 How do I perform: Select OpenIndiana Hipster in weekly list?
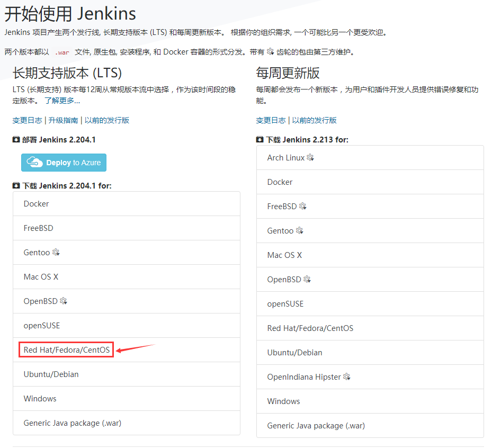370,377
